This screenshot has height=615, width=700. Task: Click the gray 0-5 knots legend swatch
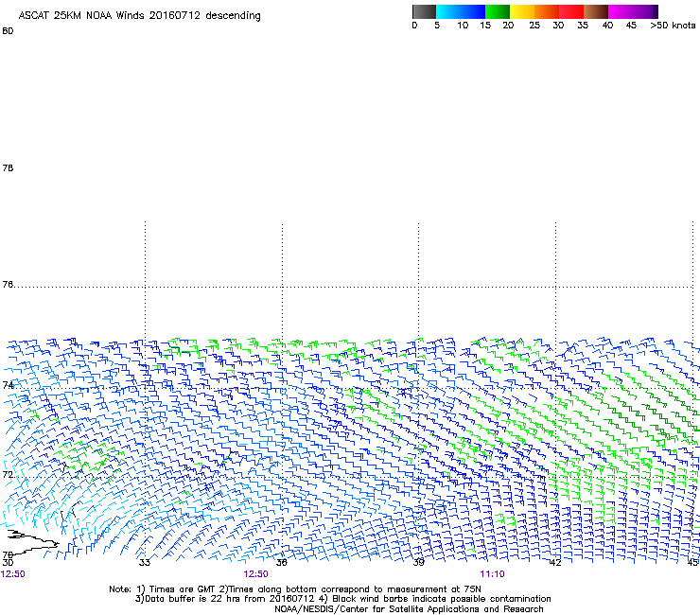coord(424,11)
